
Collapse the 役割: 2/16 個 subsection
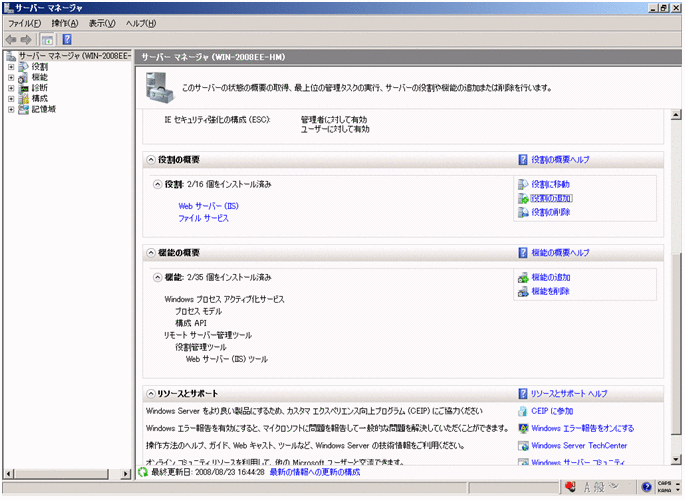(x=157, y=184)
